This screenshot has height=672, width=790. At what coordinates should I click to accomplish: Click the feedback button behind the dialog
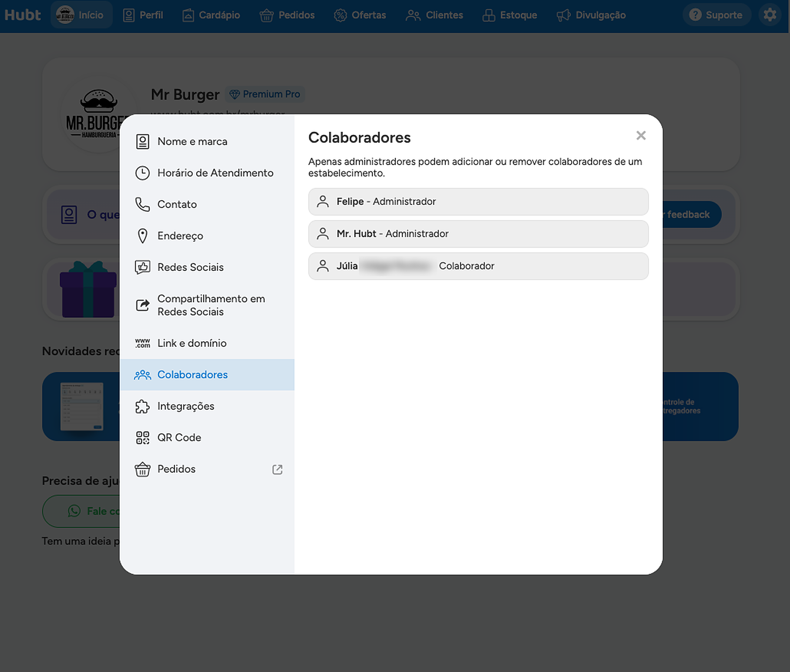tap(691, 214)
